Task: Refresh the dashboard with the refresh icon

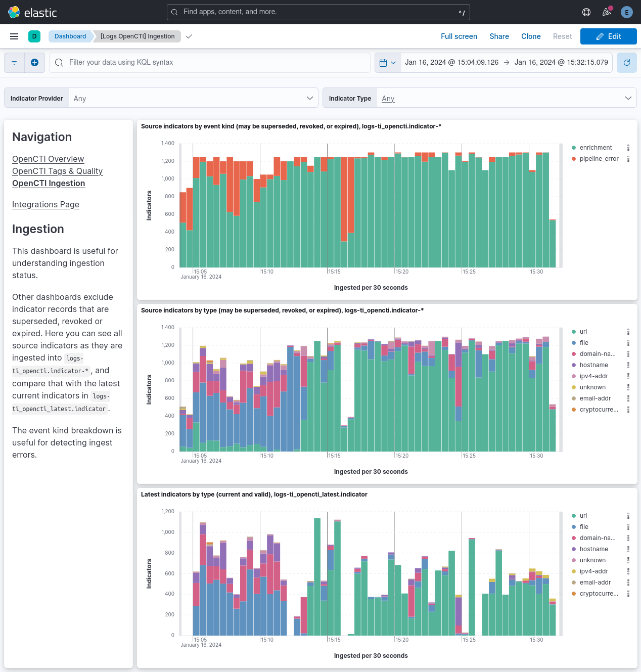Action: tap(626, 62)
